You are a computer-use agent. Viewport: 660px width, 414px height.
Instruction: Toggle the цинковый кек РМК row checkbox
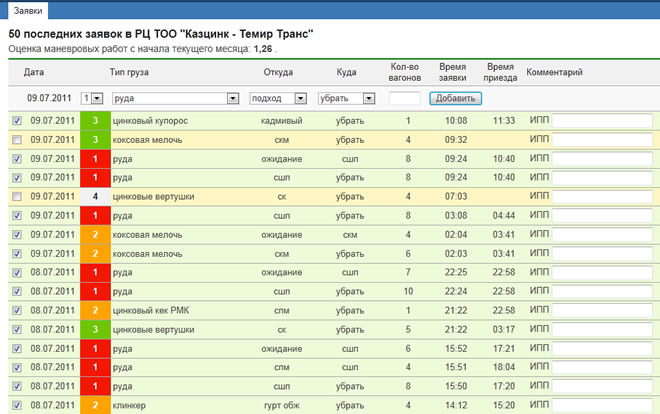pos(17,310)
